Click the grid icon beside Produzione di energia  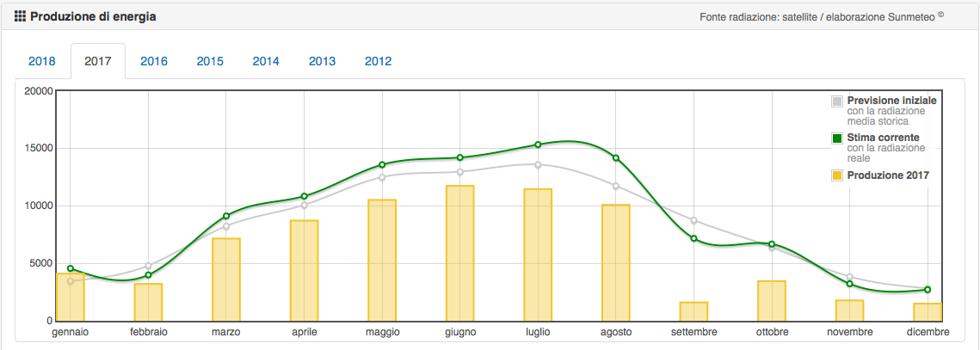(x=21, y=16)
